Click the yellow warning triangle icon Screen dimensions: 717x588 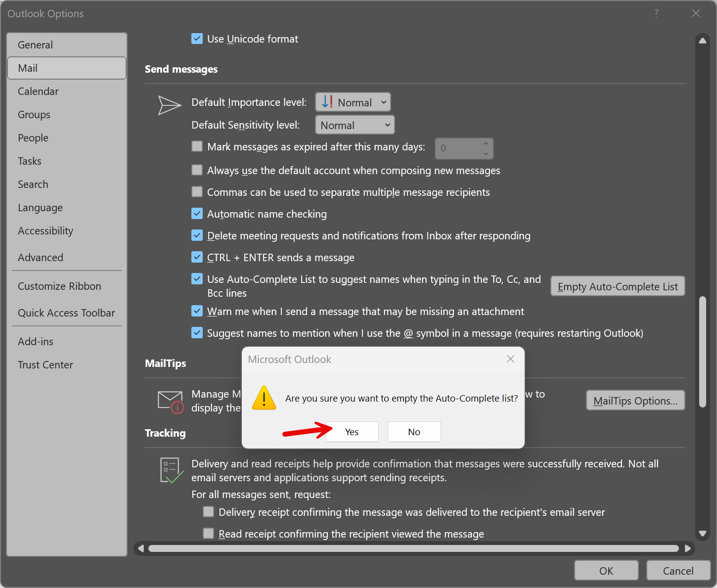pyautogui.click(x=264, y=398)
